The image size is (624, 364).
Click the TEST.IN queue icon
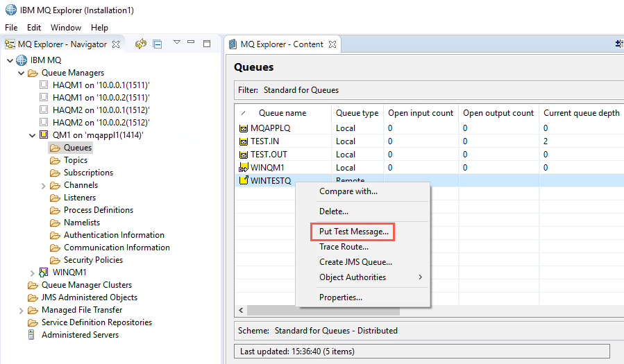coord(243,141)
